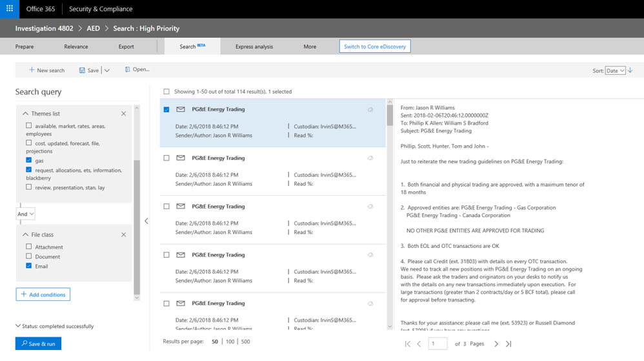Viewport: 644px width, 361px height.
Task: Collapse the File class section
Action: click(x=25, y=234)
